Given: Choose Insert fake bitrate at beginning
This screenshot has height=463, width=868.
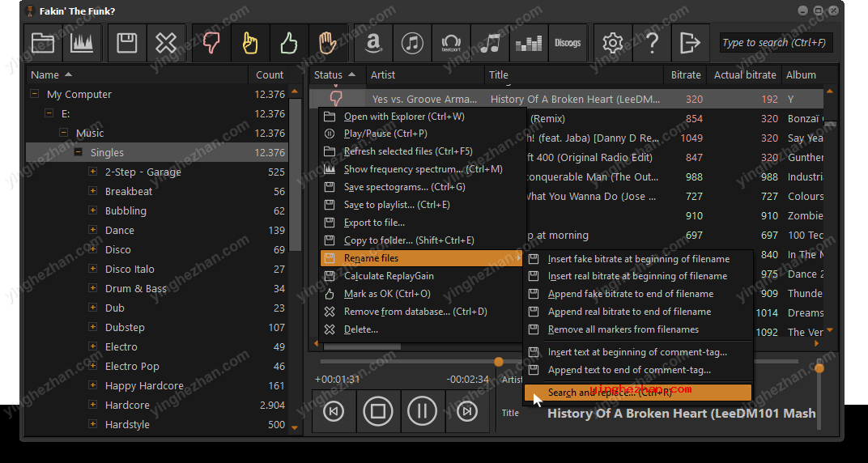Looking at the screenshot, I should [638, 259].
